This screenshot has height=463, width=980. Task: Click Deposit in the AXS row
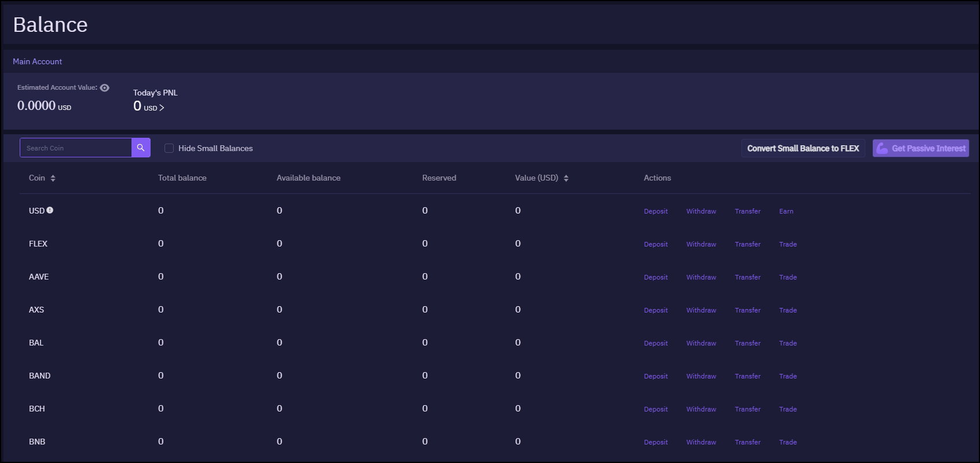tap(656, 310)
